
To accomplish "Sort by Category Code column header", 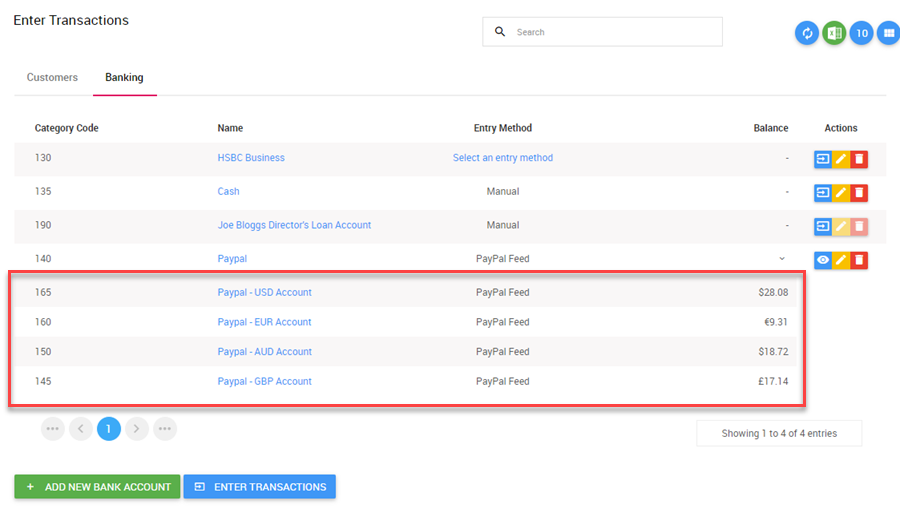I will (67, 128).
